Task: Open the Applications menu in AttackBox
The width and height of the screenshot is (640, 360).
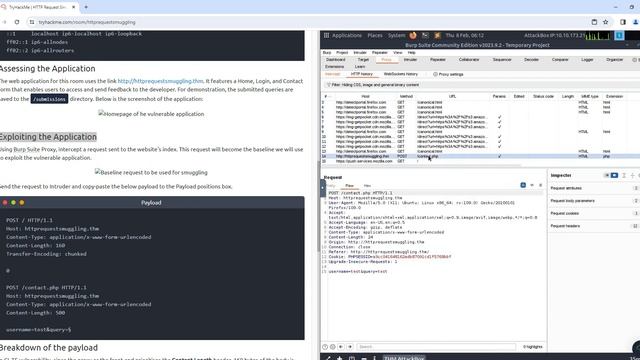Action: pyautogui.click(x=347, y=36)
